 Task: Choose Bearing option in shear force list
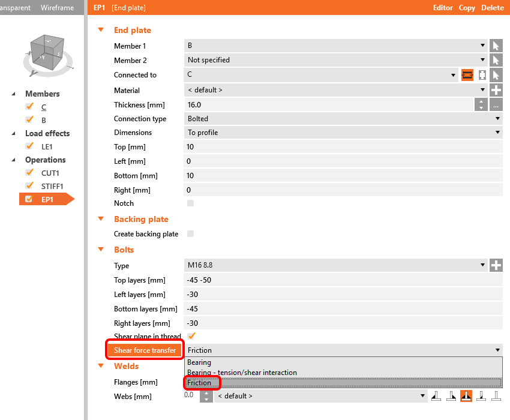[199, 362]
